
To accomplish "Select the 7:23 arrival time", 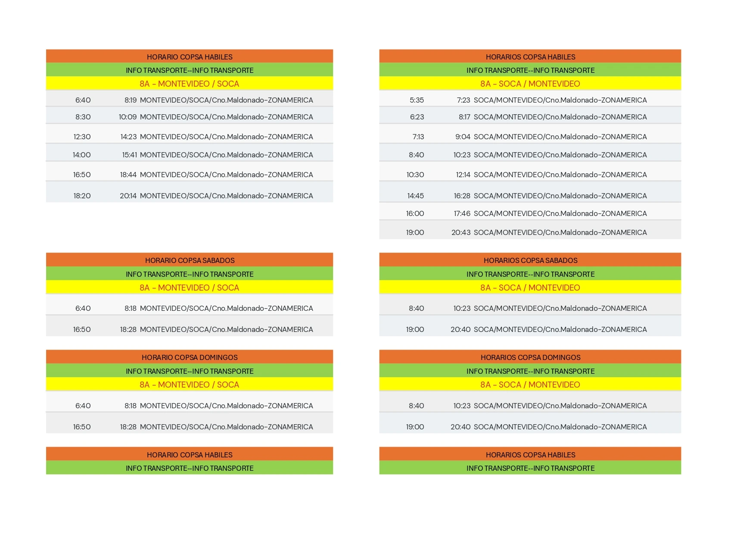I will pos(464,100).
